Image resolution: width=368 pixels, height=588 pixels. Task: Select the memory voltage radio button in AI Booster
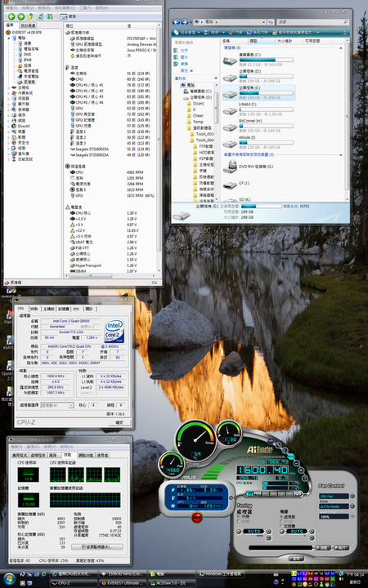(x=281, y=526)
